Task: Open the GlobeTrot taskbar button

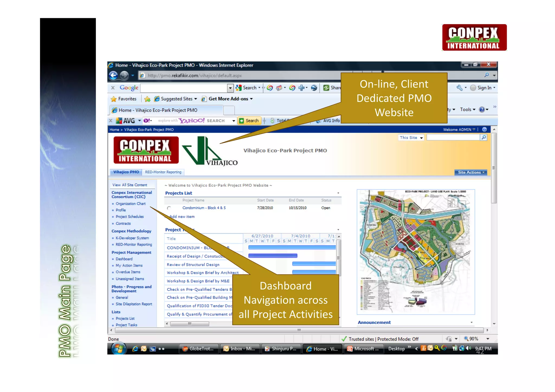Action: (x=199, y=349)
